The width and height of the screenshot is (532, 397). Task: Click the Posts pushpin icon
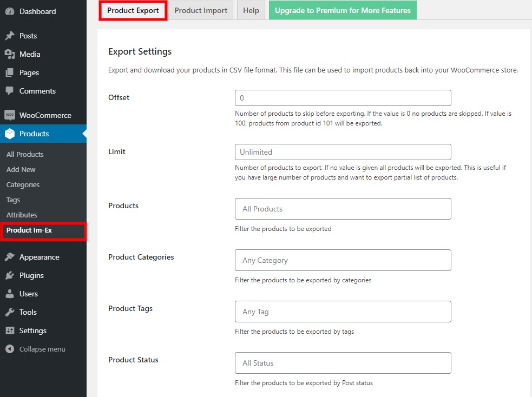click(x=10, y=36)
